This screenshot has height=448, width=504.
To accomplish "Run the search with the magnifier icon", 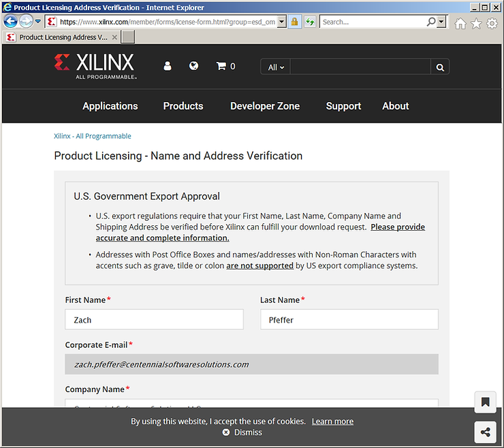I will click(431, 22).
